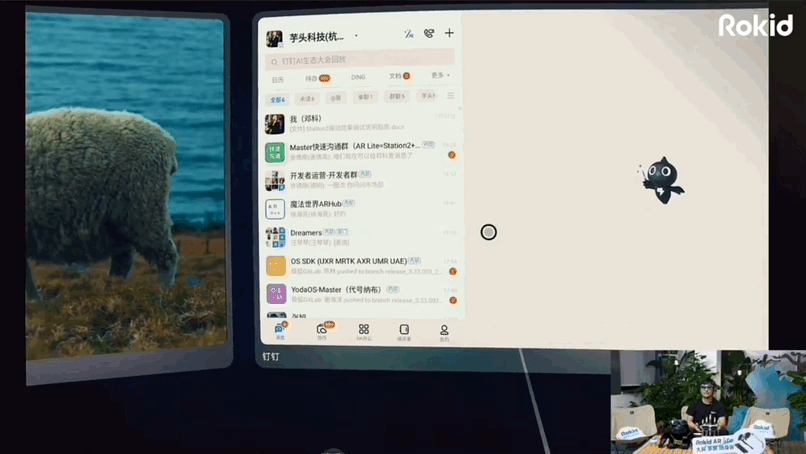The image size is (806, 454).
Task: Click the magnifier icon in the search bar
Action: point(274,62)
